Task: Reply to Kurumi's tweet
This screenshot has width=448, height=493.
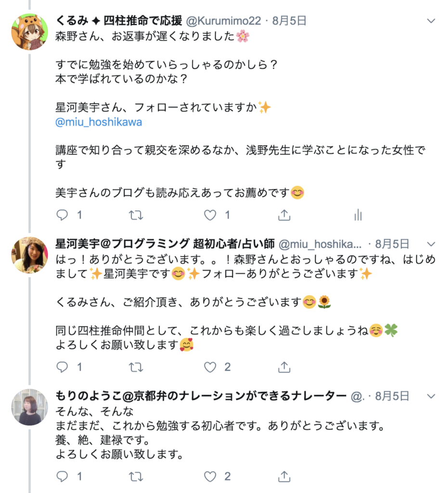Action: (x=63, y=215)
